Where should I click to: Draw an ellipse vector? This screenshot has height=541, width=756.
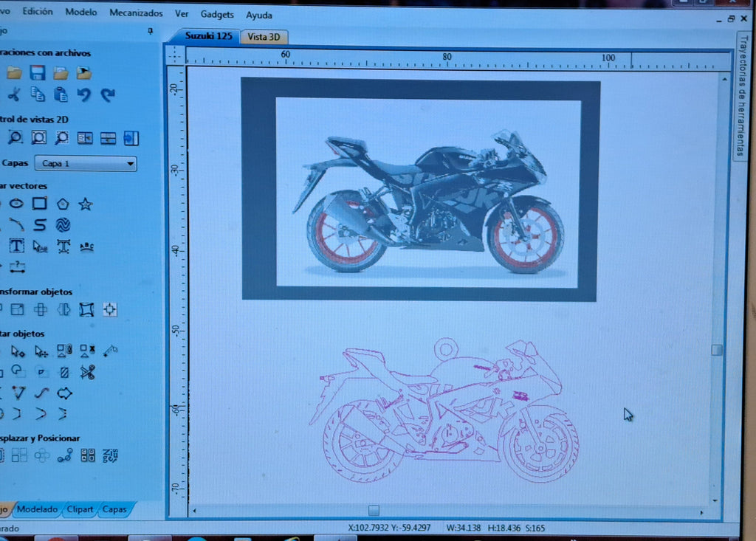coord(16,204)
